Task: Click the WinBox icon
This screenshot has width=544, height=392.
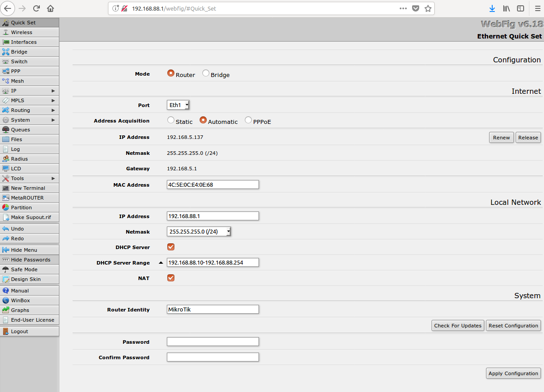Action: 6,300
